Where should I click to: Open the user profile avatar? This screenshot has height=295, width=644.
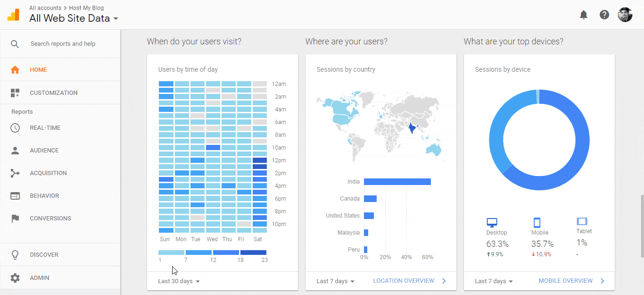pyautogui.click(x=625, y=15)
